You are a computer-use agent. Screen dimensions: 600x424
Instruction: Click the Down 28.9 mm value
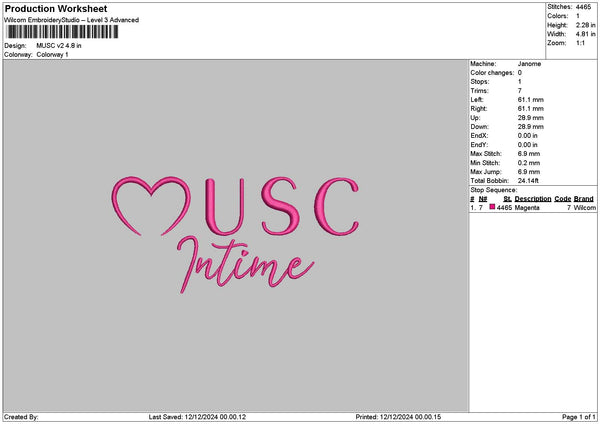pyautogui.click(x=530, y=127)
